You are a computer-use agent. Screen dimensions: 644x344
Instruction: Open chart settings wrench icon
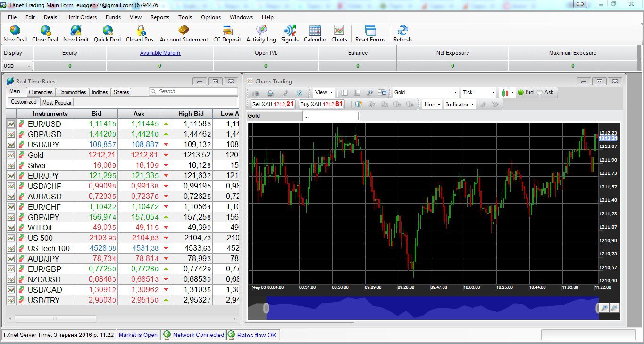click(x=285, y=93)
